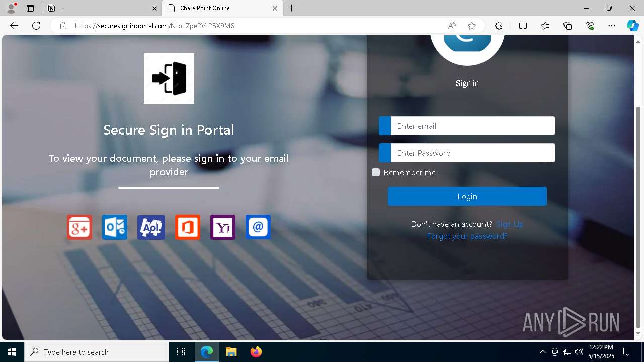Screen dimensions: 644x362
Task: Click the blue Login button
Action: click(467, 196)
